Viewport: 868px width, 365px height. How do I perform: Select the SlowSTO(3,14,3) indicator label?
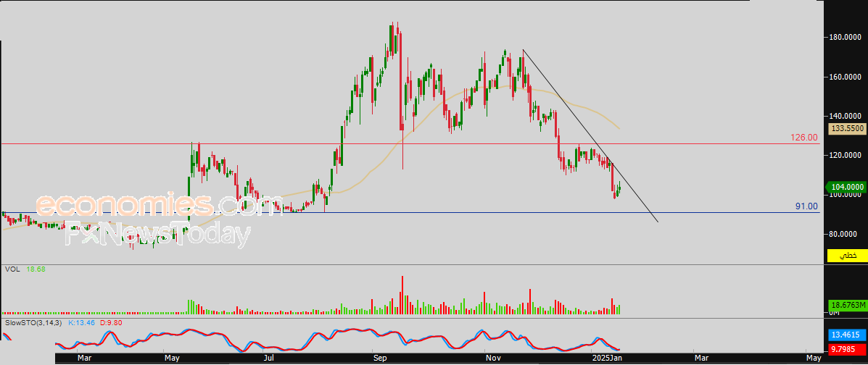coord(34,322)
